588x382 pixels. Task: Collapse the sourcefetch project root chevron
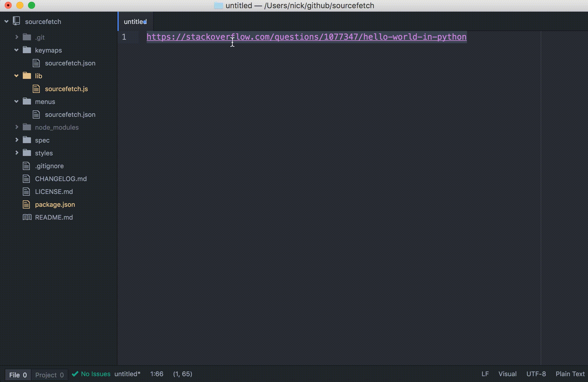pos(6,21)
